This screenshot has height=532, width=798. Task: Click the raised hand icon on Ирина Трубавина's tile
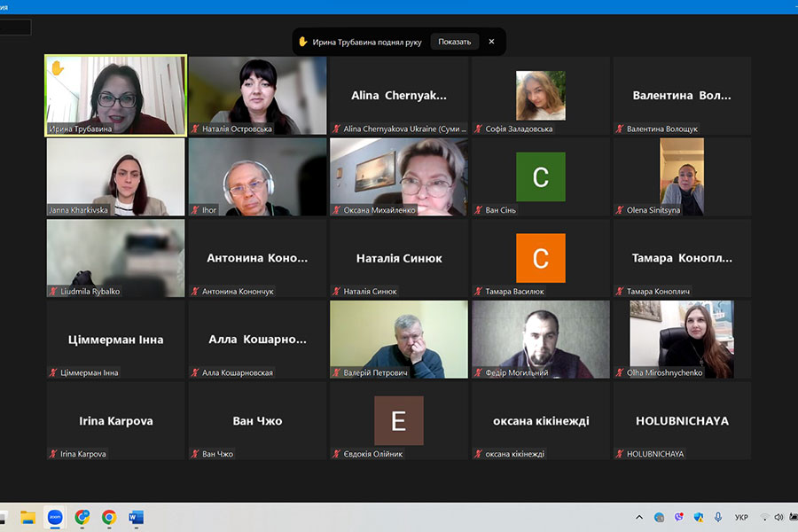click(57, 67)
